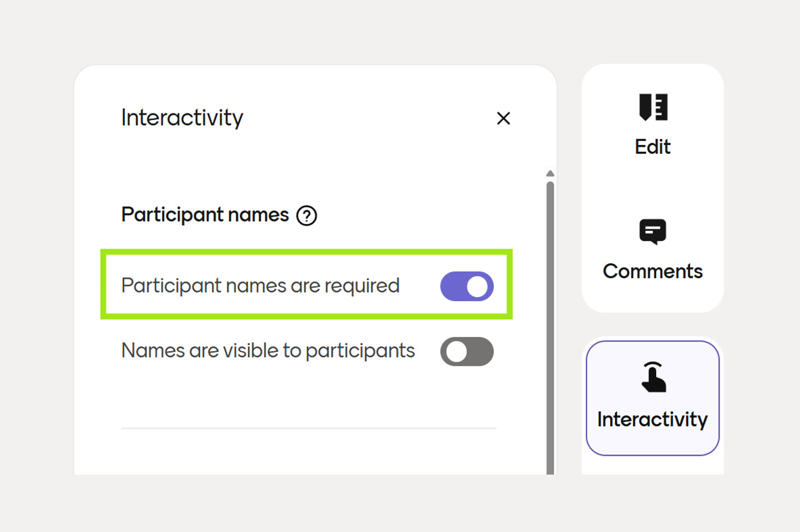
Task: Select the Interactivity sidebar tab label
Action: (x=653, y=419)
